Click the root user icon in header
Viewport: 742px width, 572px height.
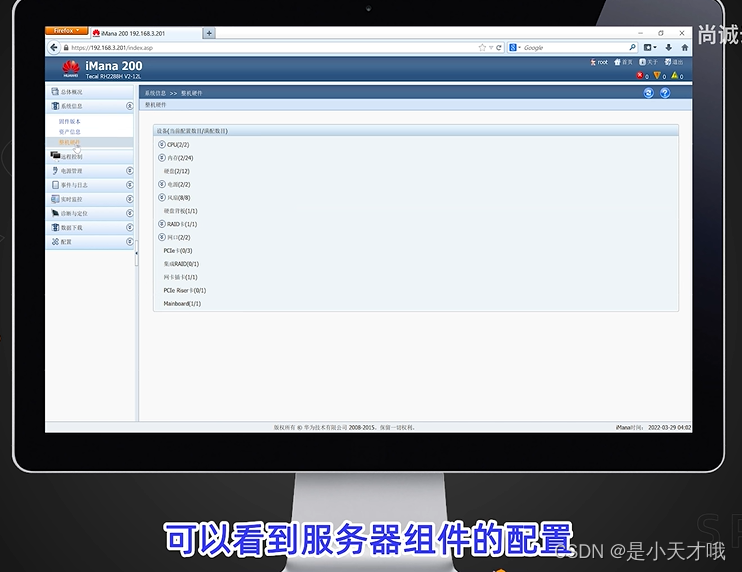click(593, 62)
